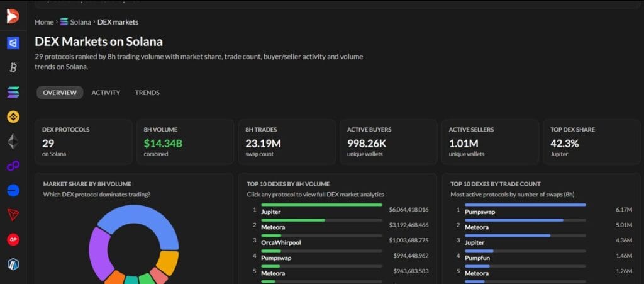Select the salmon pink donut segment
The image size is (644, 284).
click(158, 275)
